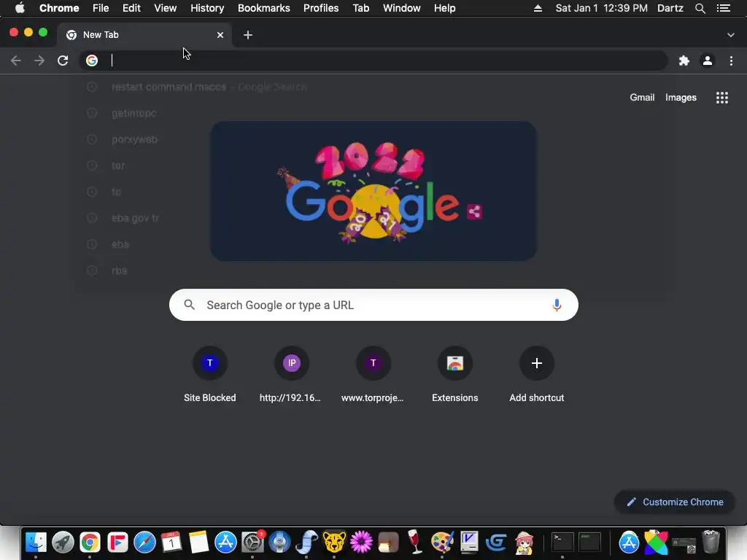747x560 pixels.
Task: Click the eject icon in menu bar
Action: click(538, 8)
